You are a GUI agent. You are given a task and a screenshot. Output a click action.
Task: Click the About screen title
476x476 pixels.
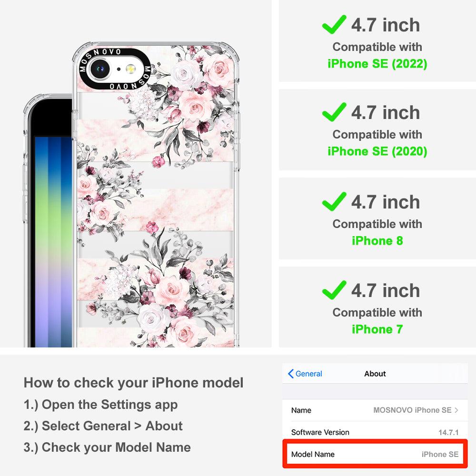click(375, 374)
